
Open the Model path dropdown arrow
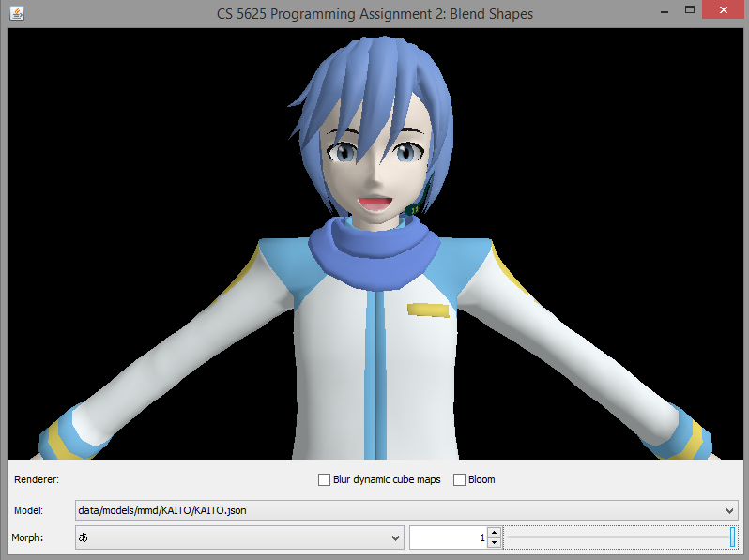pyautogui.click(x=731, y=510)
